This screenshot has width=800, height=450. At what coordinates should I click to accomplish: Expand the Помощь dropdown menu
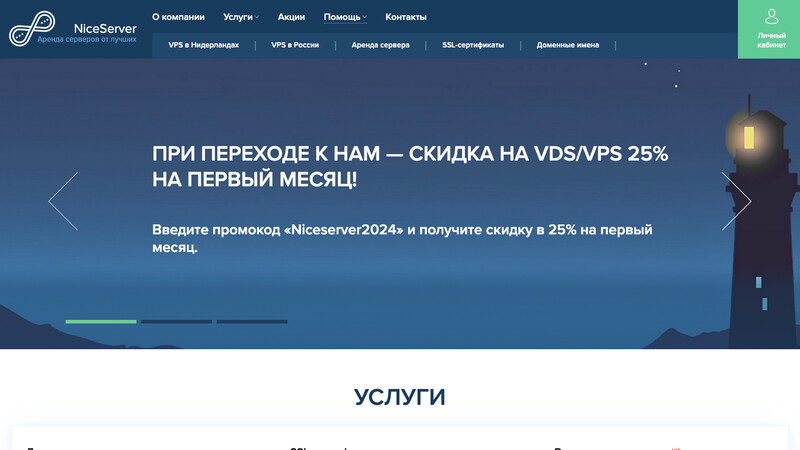pyautogui.click(x=345, y=17)
